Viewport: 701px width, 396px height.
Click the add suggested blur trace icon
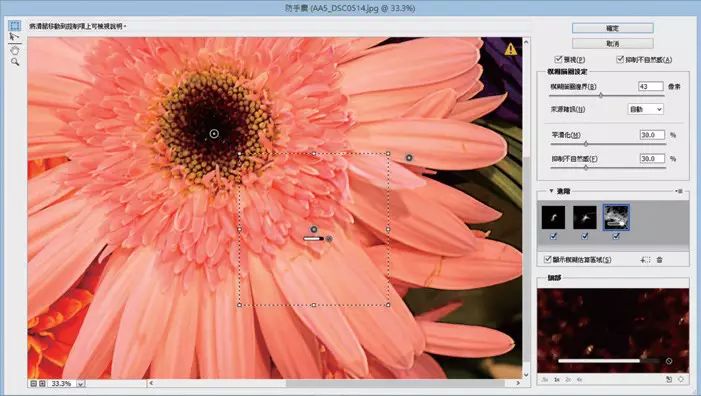[x=645, y=260]
